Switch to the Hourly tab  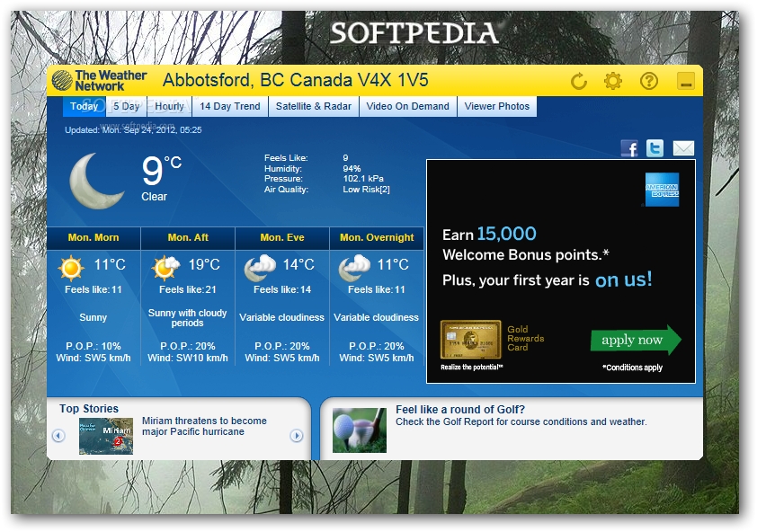point(169,106)
